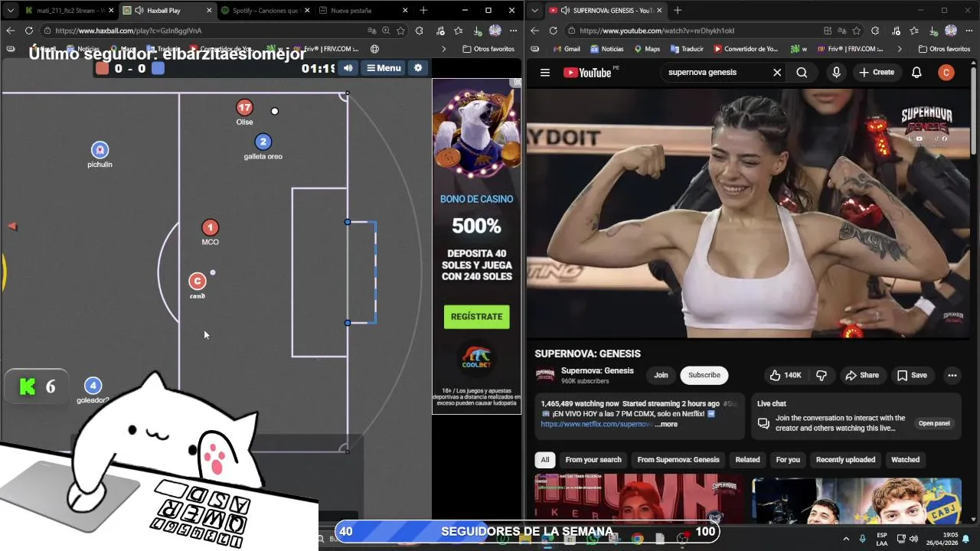Open the taskbar volume control

(913, 539)
